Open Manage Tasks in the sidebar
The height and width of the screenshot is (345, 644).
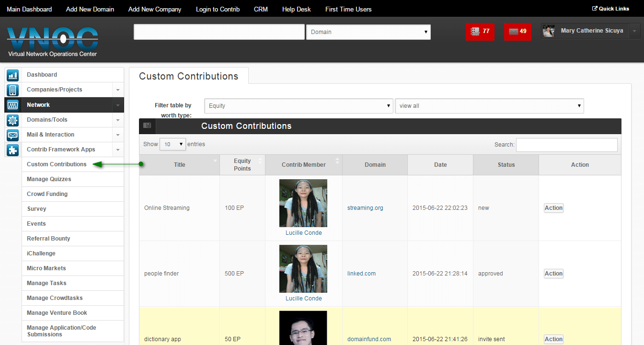click(73, 283)
